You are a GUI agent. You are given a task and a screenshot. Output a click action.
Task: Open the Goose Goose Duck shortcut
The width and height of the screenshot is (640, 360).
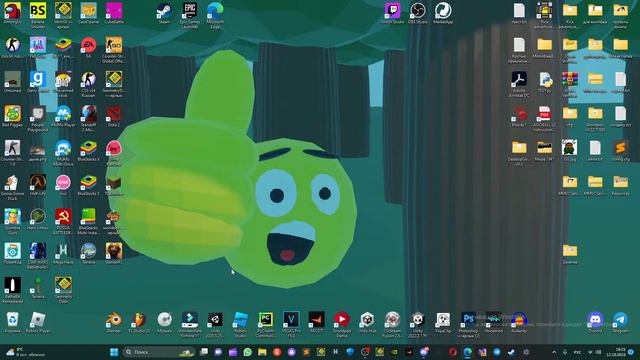12,187
